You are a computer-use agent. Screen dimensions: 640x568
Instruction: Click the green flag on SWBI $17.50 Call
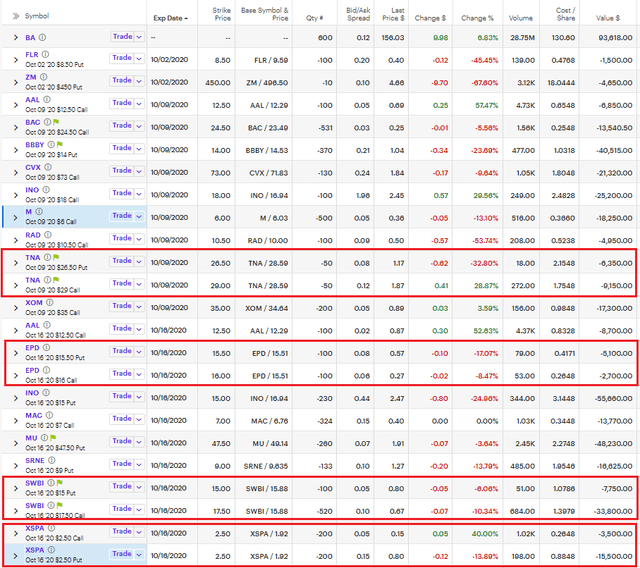pyautogui.click(x=60, y=505)
